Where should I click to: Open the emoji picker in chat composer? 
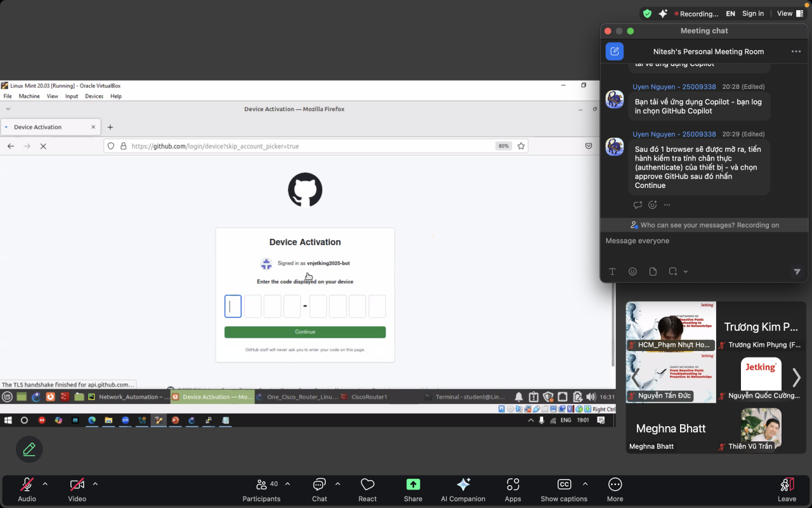pos(632,272)
